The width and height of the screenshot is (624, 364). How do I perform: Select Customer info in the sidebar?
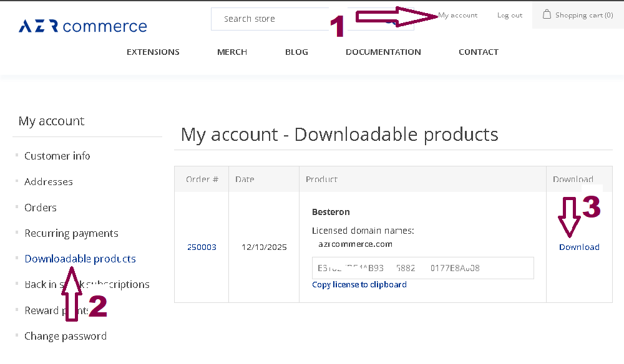[57, 156]
